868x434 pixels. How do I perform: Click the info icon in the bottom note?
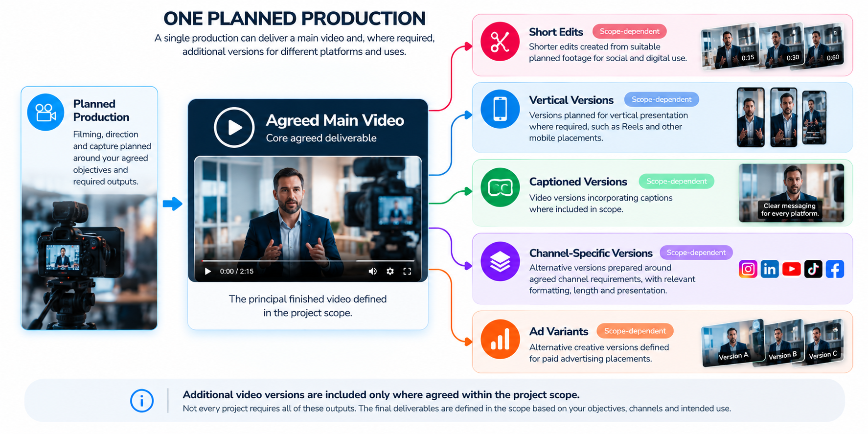142,401
